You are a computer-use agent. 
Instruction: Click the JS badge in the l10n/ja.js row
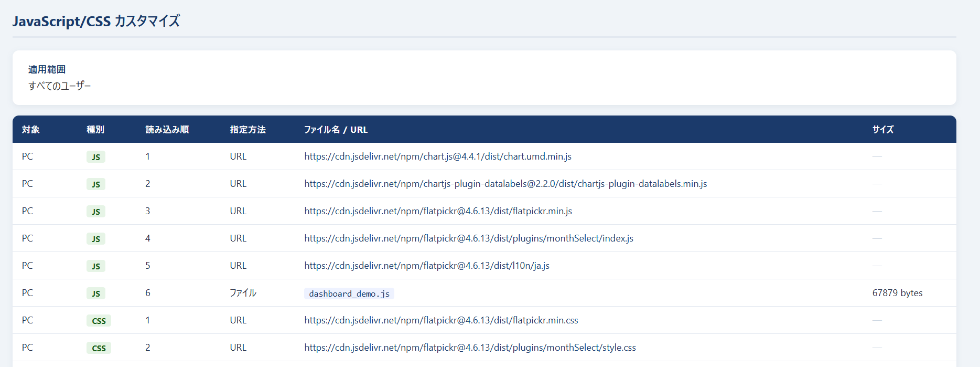tap(96, 266)
